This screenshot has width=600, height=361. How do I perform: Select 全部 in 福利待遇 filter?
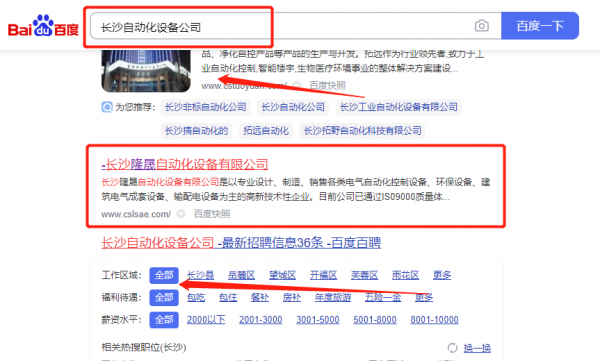tap(164, 297)
